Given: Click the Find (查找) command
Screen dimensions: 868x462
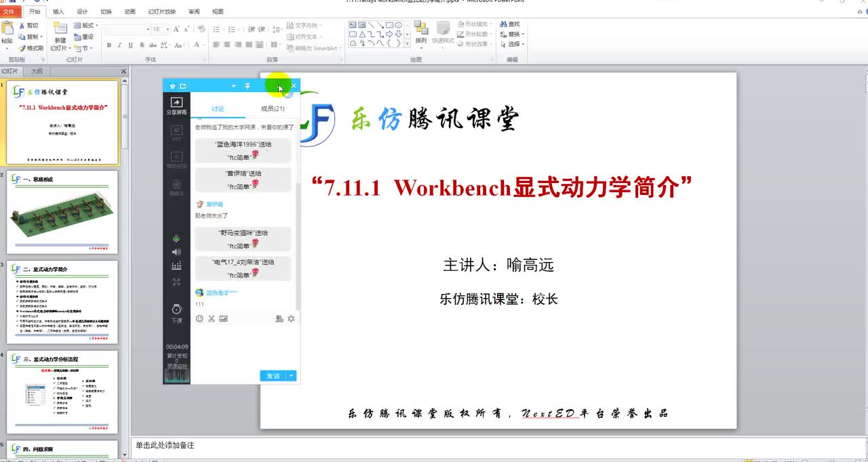Looking at the screenshot, I should pyautogui.click(x=510, y=24).
